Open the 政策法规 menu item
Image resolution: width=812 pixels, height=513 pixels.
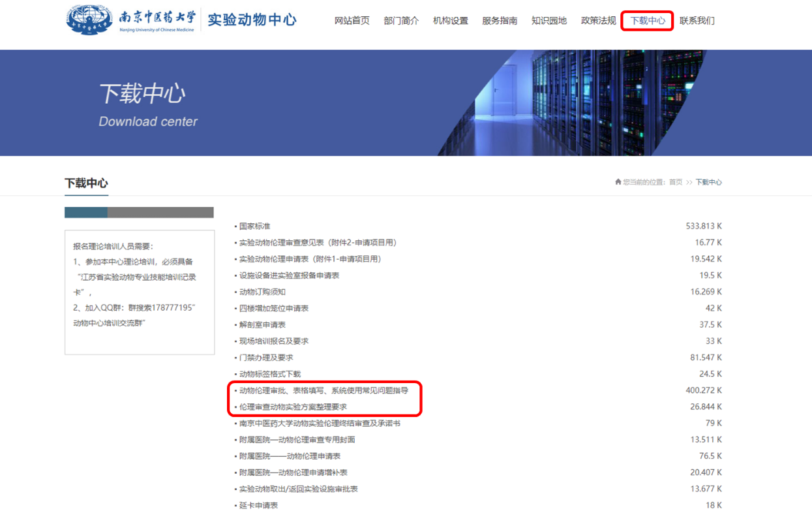(598, 21)
